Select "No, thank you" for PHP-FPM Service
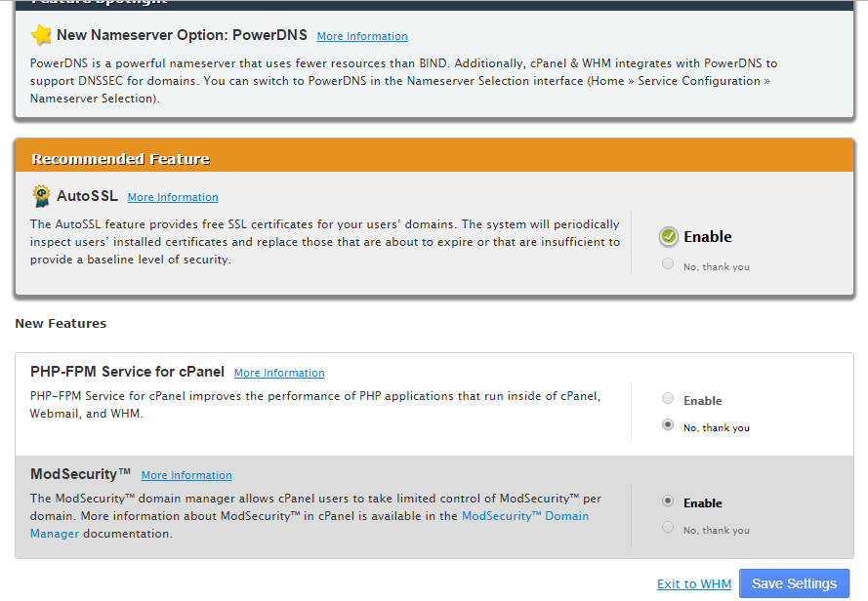 (668, 425)
